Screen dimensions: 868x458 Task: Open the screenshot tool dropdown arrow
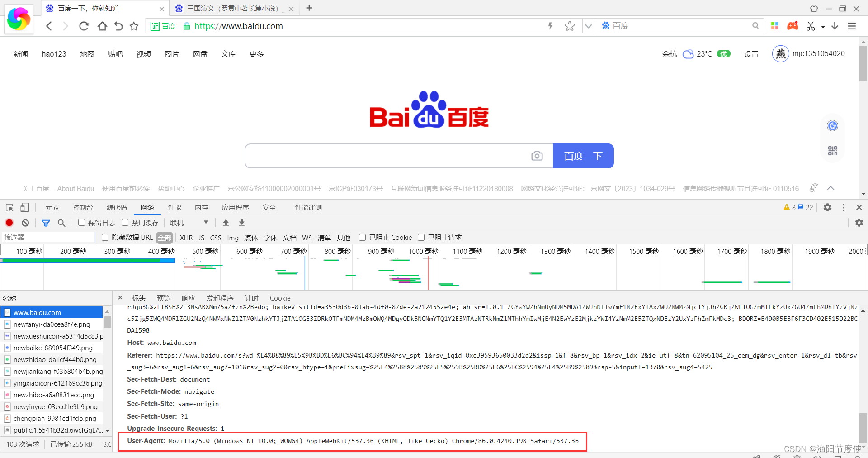click(x=823, y=27)
